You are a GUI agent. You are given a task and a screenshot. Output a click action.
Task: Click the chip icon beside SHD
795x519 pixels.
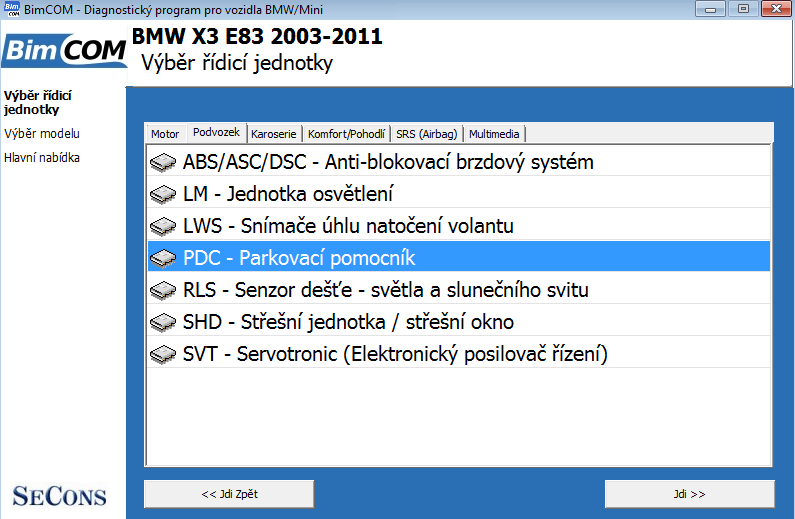pyautogui.click(x=163, y=322)
